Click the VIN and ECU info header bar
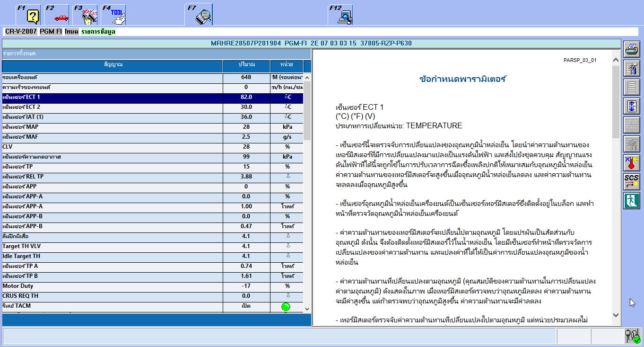The height and width of the screenshot is (347, 644). [x=311, y=44]
